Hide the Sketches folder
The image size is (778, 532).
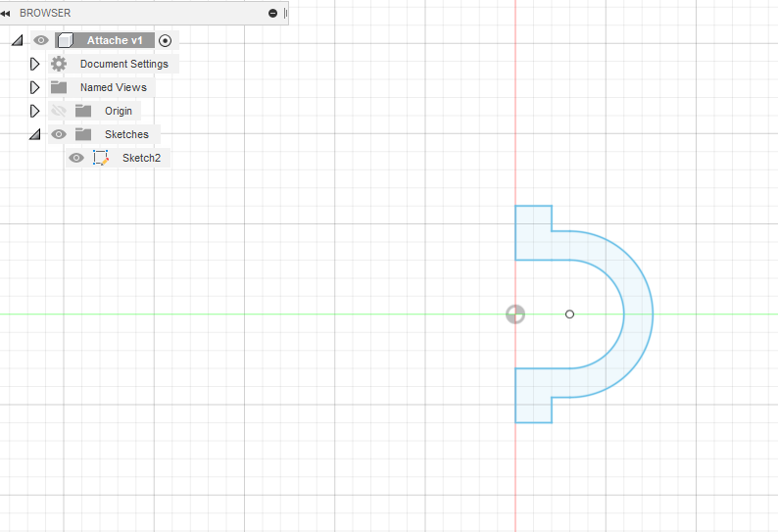coord(59,134)
